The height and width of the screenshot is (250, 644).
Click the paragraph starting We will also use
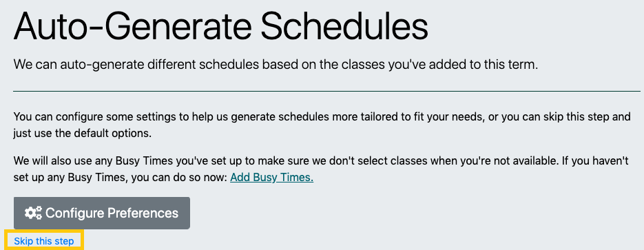tap(321, 169)
